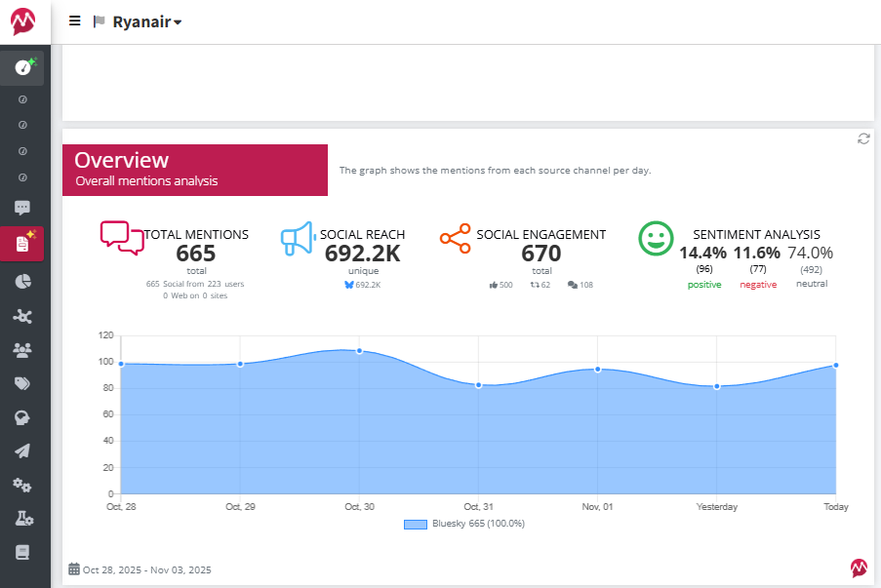Image resolution: width=881 pixels, height=588 pixels.
Task: Open the Ryanair project dropdown
Action: tap(147, 21)
